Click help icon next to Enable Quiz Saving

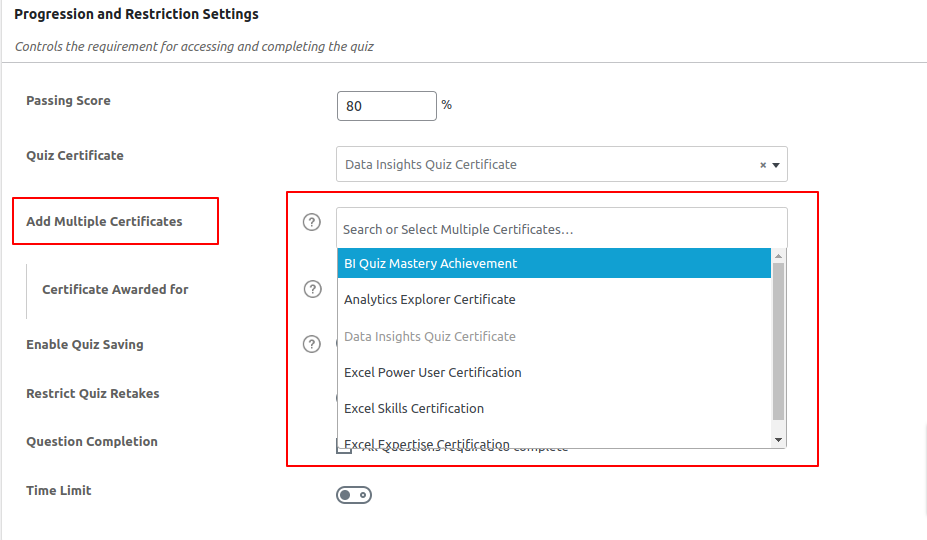coord(312,344)
